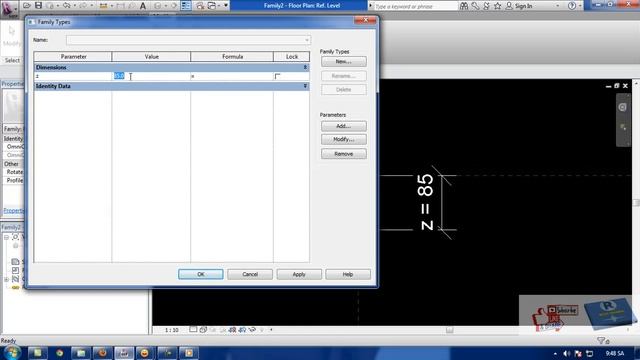Click the binoculars search icon
This screenshot has width=640, height=360.
(464, 6)
